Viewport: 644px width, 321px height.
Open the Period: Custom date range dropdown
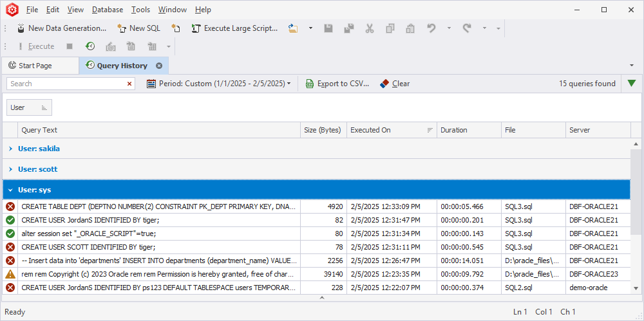(x=219, y=84)
